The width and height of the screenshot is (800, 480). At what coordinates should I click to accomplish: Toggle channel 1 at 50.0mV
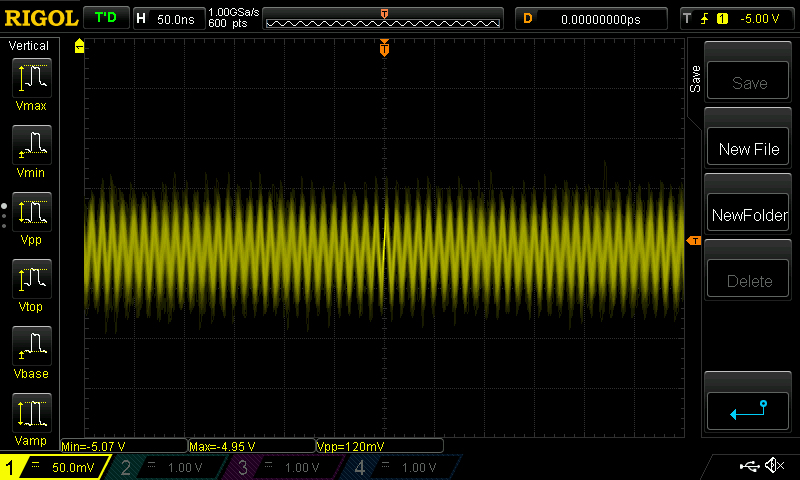[x=55, y=467]
